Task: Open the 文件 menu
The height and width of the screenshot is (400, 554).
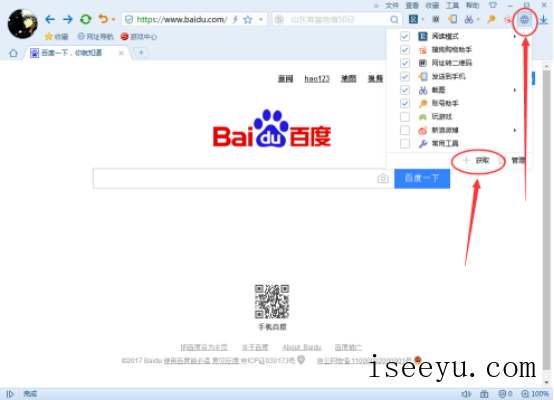Action: pos(391,5)
